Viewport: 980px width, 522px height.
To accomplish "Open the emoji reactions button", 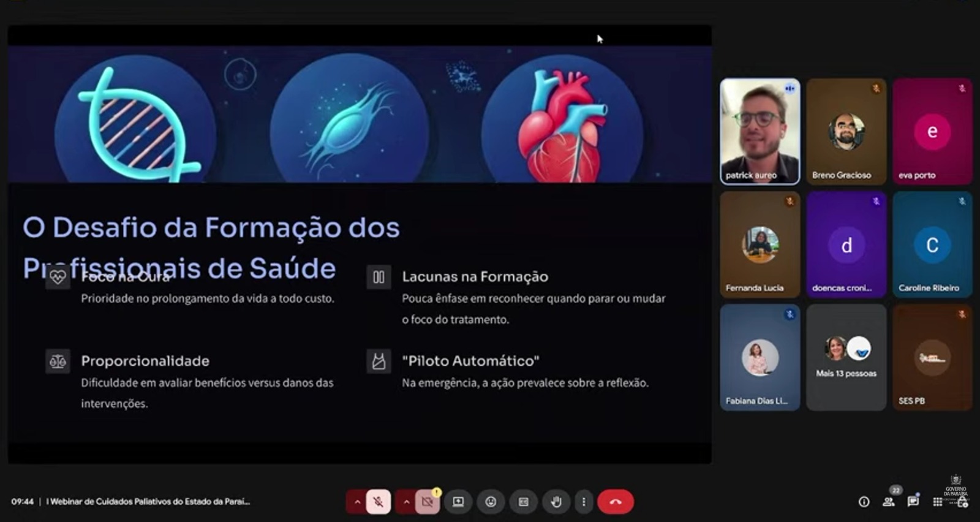I will pos(491,502).
